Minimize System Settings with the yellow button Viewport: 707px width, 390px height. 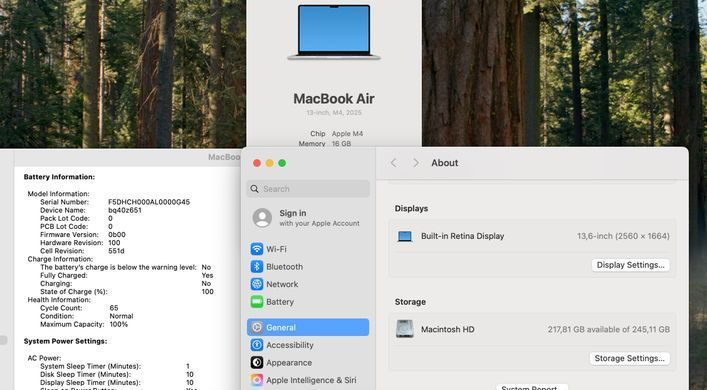[x=270, y=163]
